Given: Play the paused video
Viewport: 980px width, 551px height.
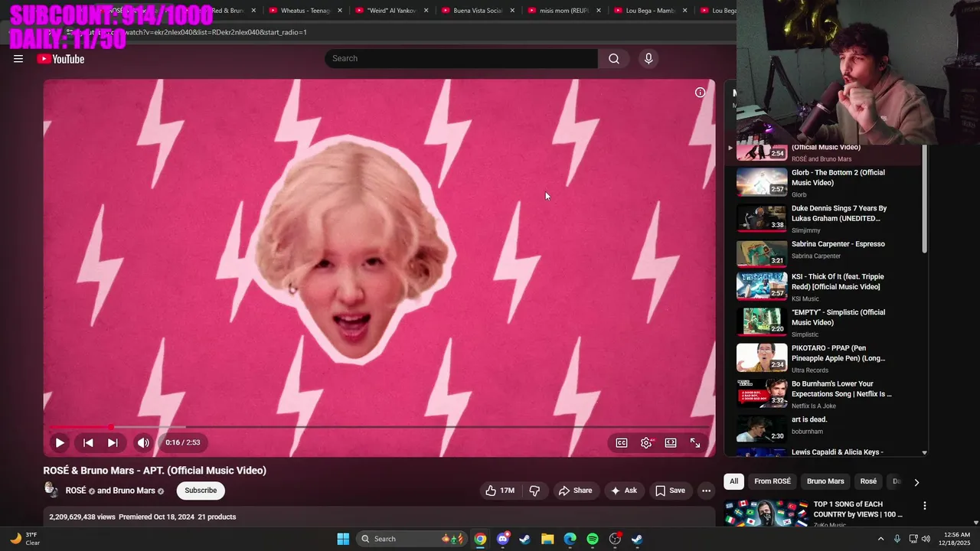Looking at the screenshot, I should click(59, 442).
